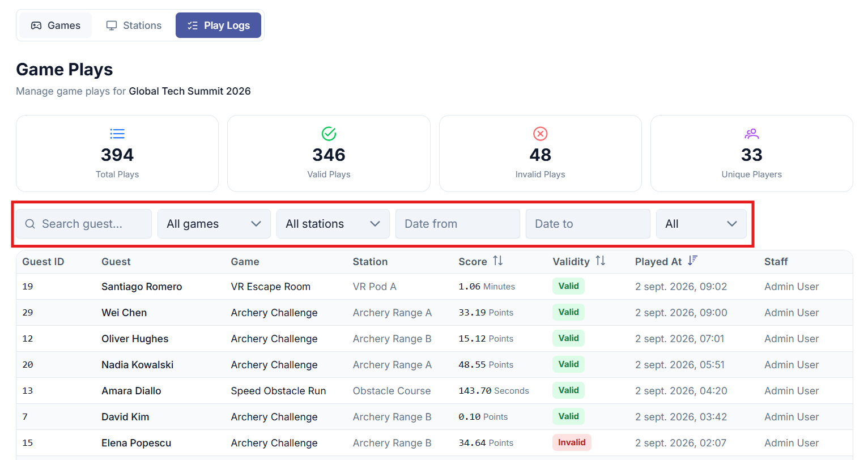Click guest name Nadia Kowalski
Screen dimensions: 868x460
point(138,365)
